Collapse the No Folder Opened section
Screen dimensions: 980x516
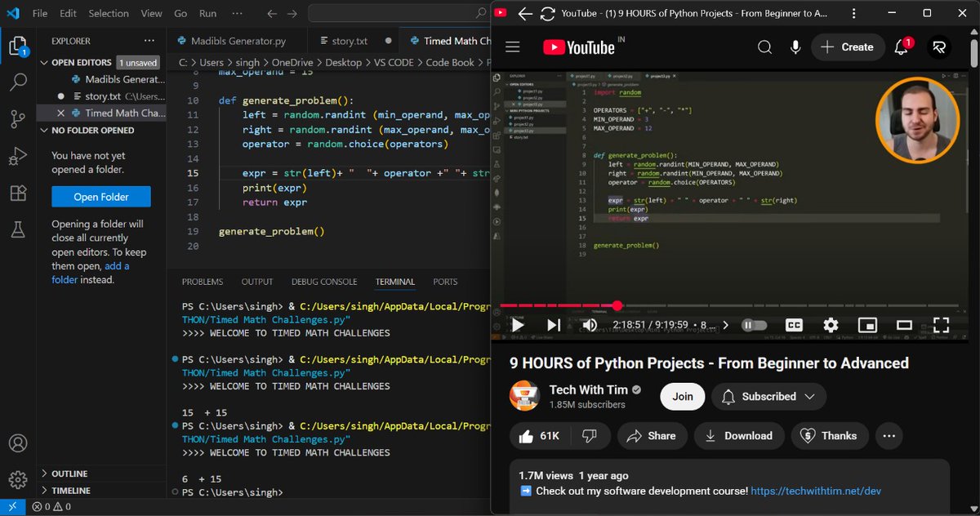point(101,130)
